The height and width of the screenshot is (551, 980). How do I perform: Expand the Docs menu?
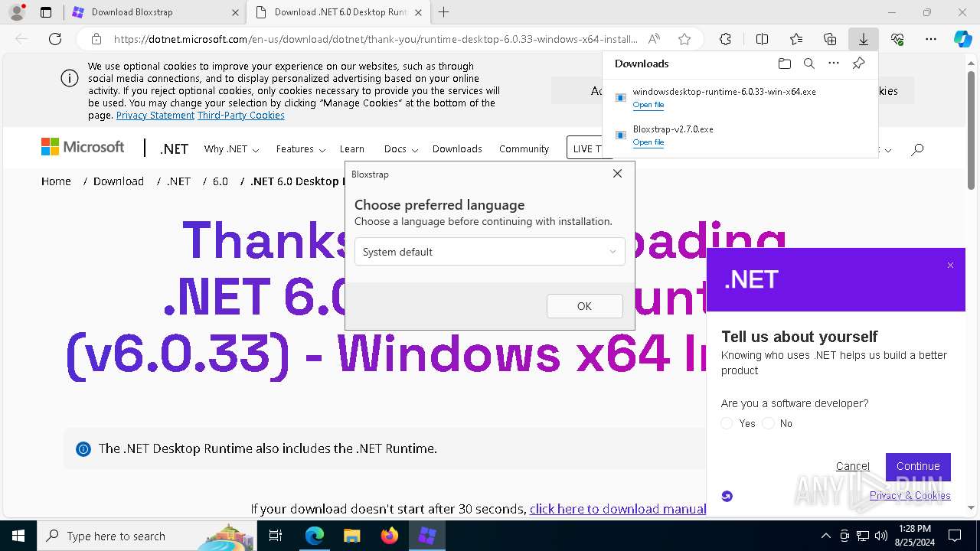coord(401,149)
